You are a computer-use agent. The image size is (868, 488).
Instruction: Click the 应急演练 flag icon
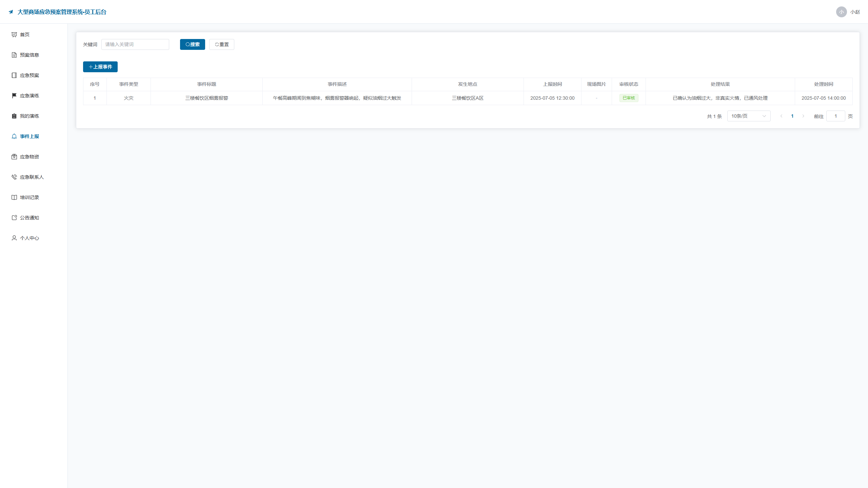pyautogui.click(x=14, y=96)
